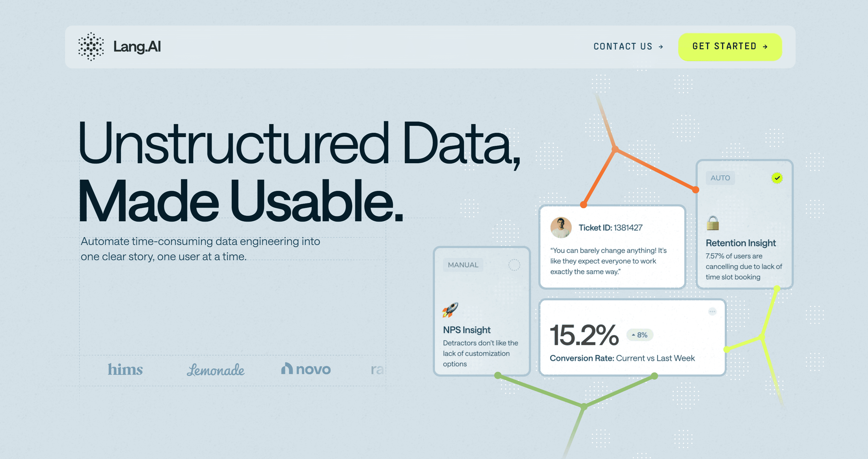Image resolution: width=868 pixels, height=459 pixels.
Task: Toggle the green checkmark on the AUTO card
Action: [777, 178]
